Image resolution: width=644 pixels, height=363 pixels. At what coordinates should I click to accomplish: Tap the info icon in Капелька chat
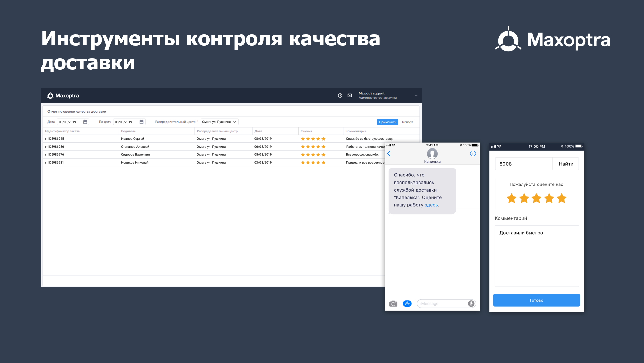(473, 154)
